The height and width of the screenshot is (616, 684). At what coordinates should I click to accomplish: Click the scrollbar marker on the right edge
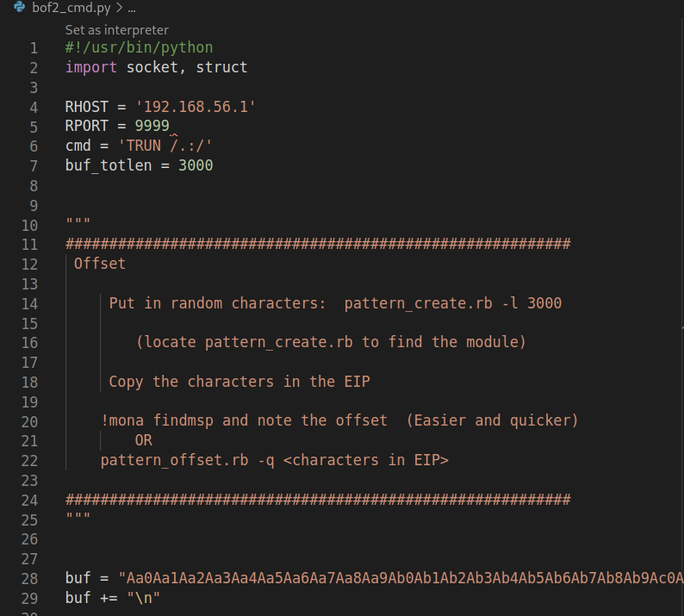click(681, 327)
